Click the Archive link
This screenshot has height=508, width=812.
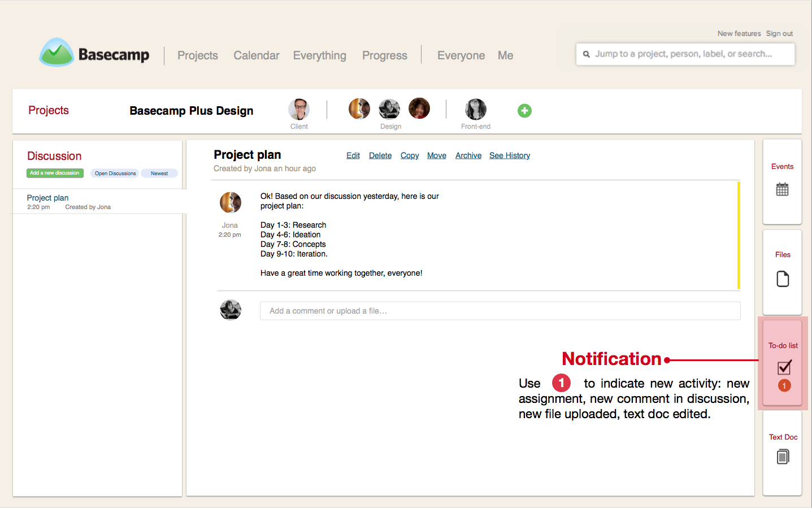coord(468,155)
